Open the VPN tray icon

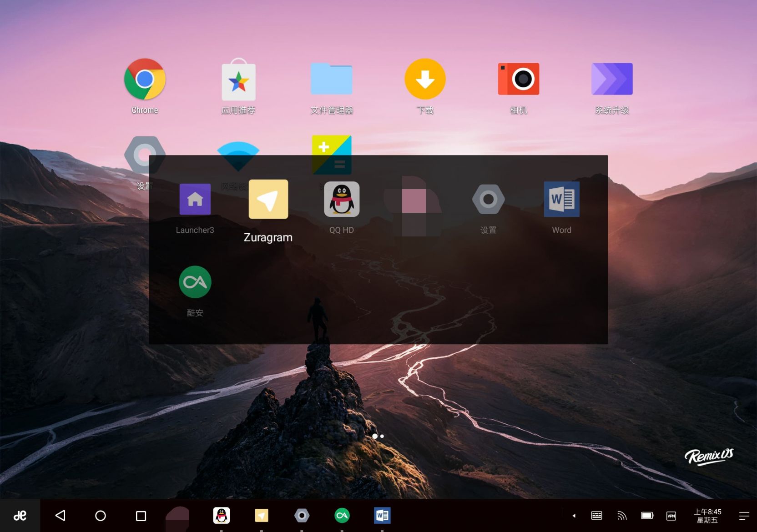pos(671,516)
